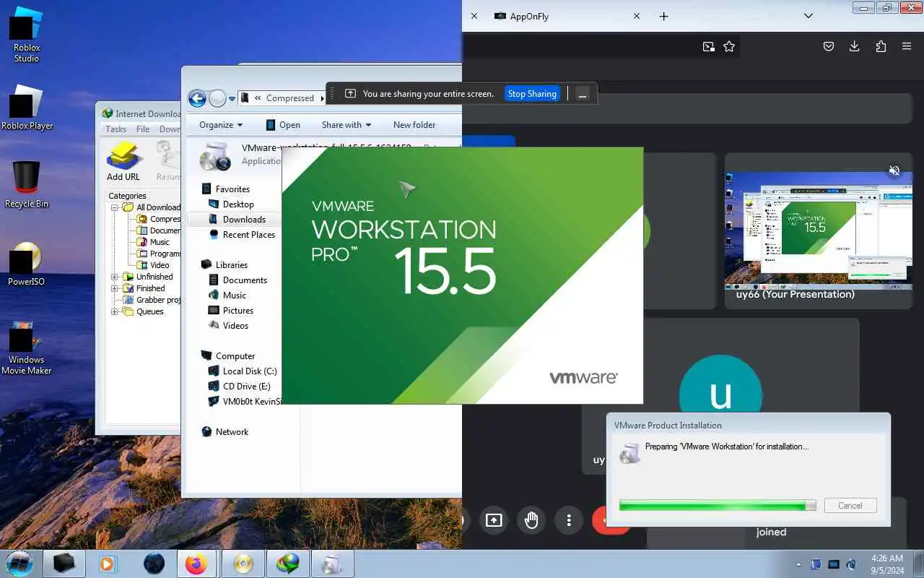924x578 pixels.
Task: Open the browser Downloads panel
Action: coord(855,46)
